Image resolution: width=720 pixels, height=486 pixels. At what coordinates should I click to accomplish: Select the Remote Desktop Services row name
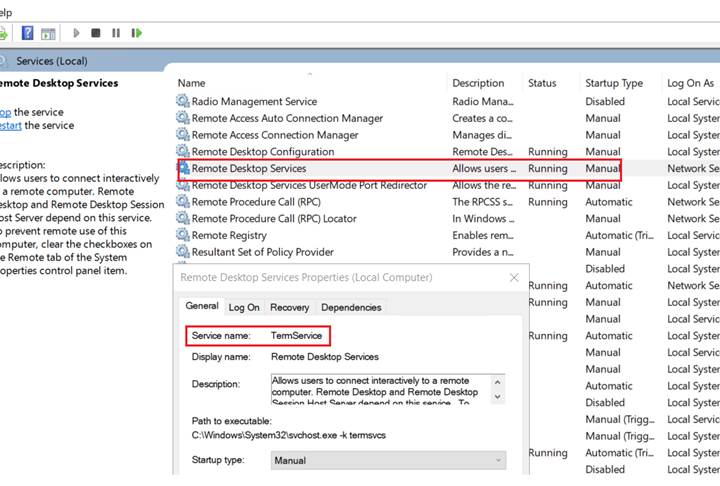(248, 169)
